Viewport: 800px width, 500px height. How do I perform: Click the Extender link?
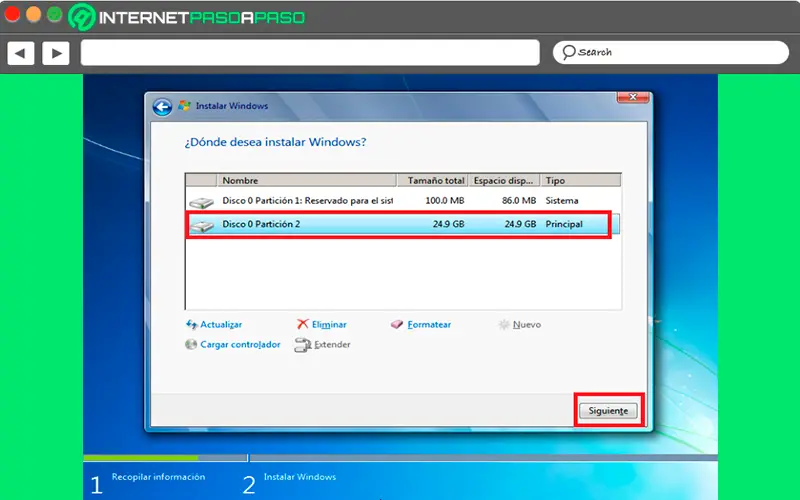tap(332, 344)
